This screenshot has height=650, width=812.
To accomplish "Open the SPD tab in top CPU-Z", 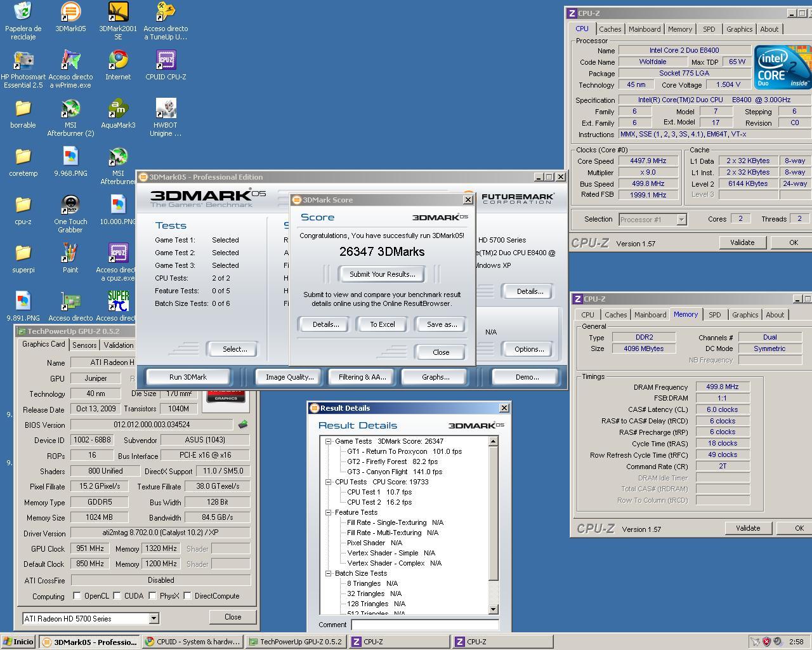I will [709, 29].
